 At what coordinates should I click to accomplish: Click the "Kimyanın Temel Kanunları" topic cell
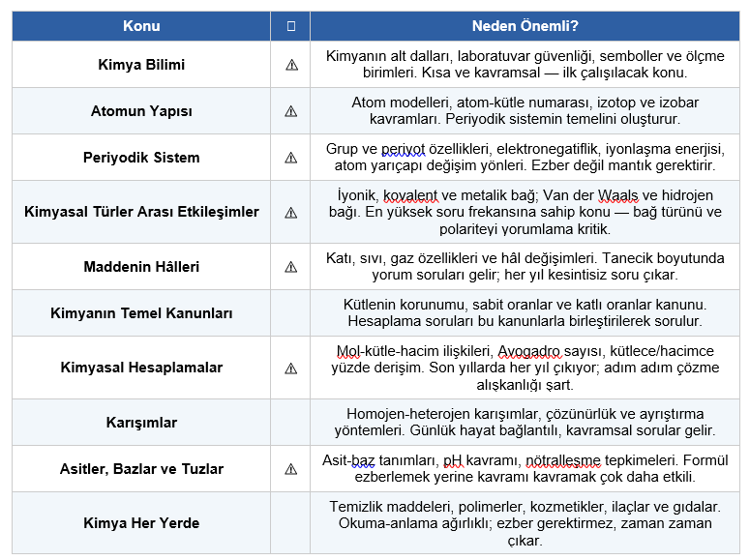[x=141, y=313]
